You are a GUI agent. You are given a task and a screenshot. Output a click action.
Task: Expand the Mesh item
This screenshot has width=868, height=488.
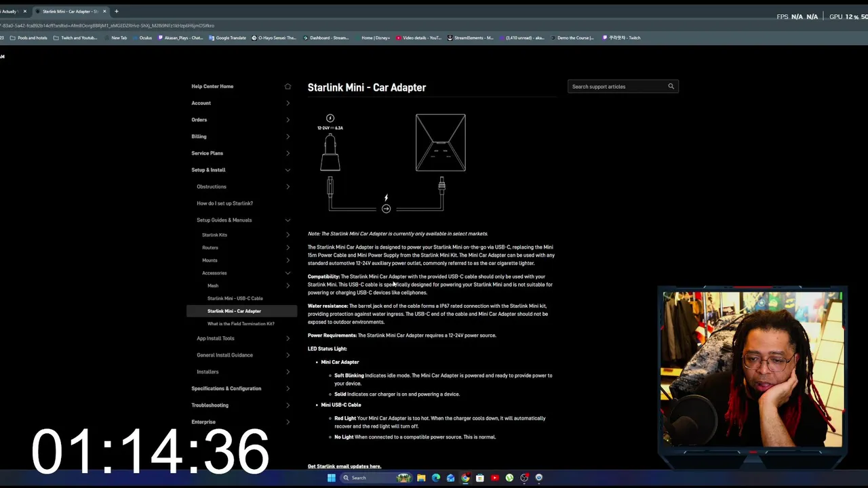288,285
